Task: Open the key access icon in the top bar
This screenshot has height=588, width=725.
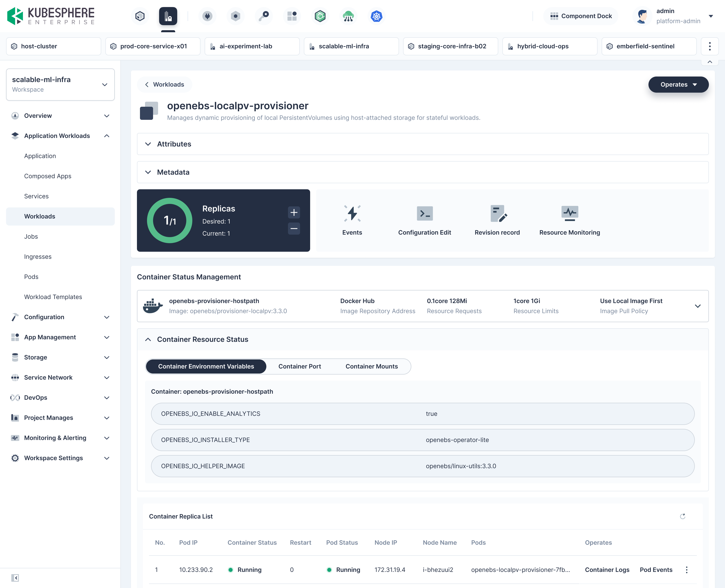Action: 264,16
